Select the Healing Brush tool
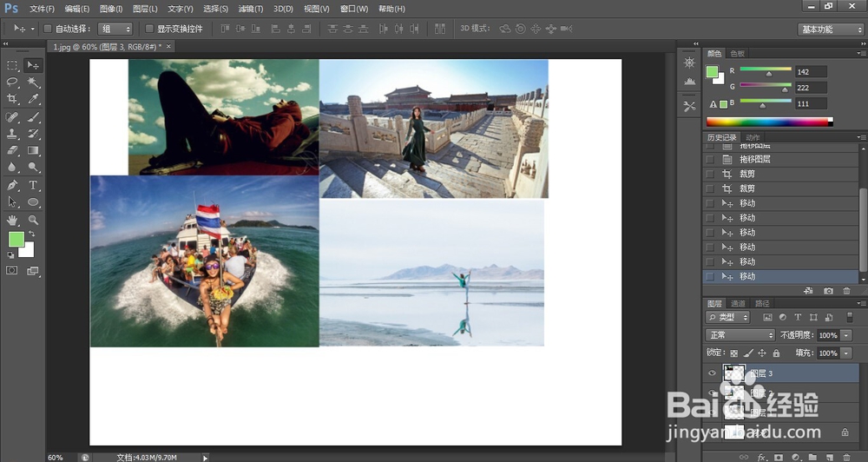Screen dimensions: 868x462 tap(12, 117)
